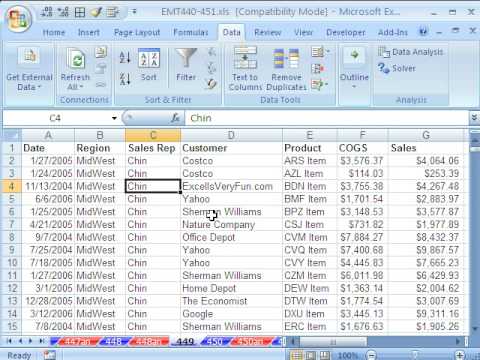The image size is (480, 360).
Task: Go to first sheet tab navigation arrow
Action: [9, 341]
